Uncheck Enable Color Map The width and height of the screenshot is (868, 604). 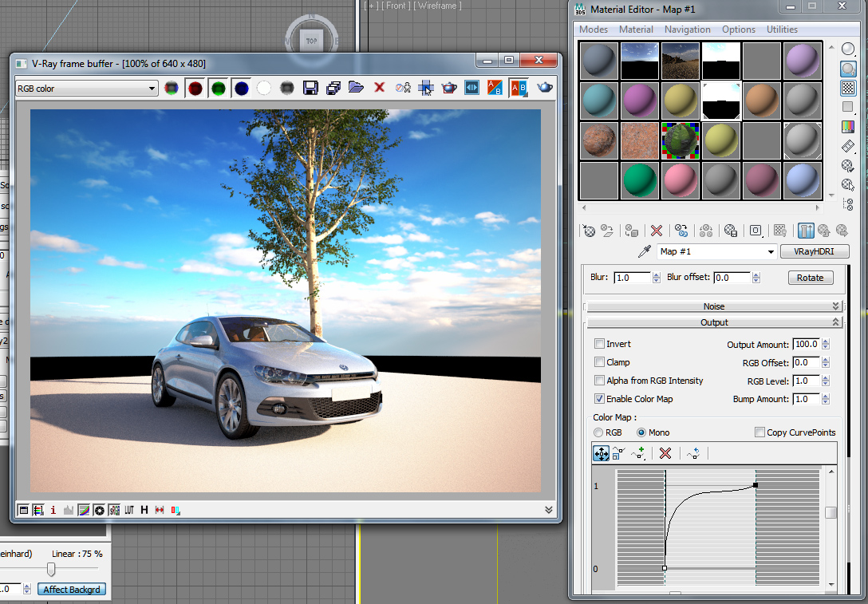(x=600, y=399)
